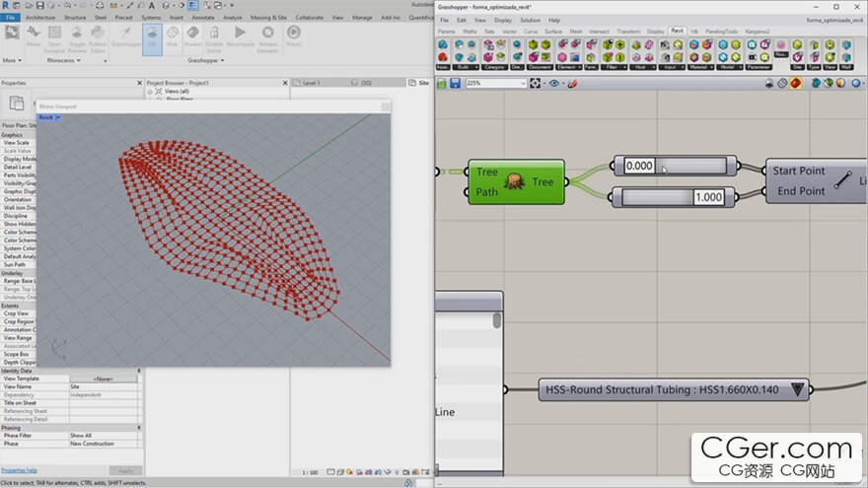Click Release Elements in the Grasshopper panel
This screenshot has width=868, height=488.
(x=268, y=38)
